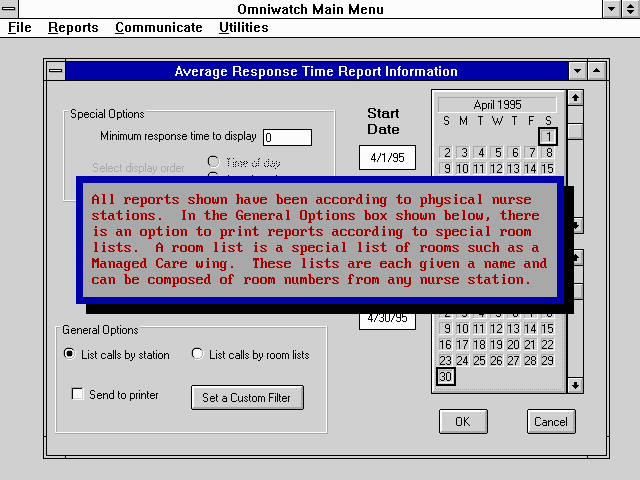The height and width of the screenshot is (480, 640).
Task: Select day 30 in the lower calendar
Action: [446, 377]
